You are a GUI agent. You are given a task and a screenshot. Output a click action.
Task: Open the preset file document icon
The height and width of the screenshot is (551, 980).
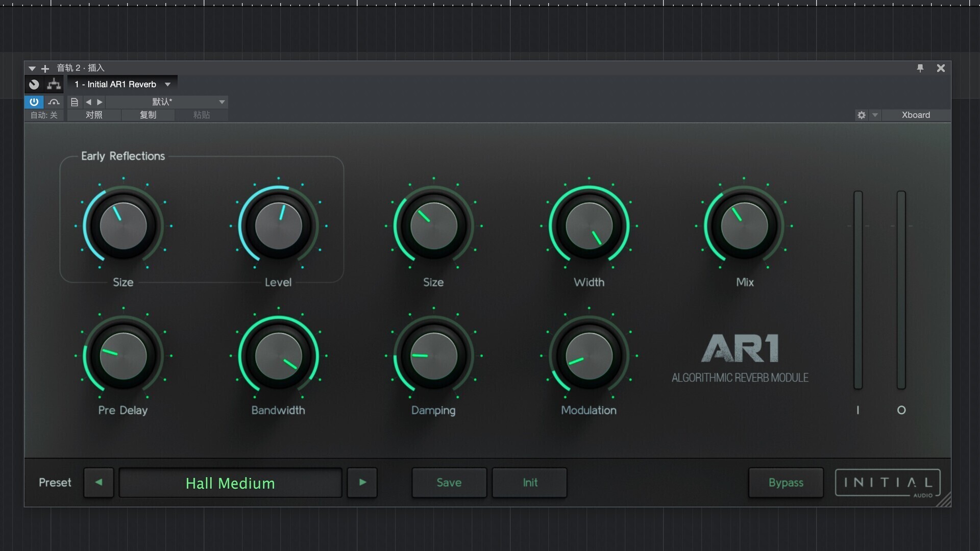point(75,102)
